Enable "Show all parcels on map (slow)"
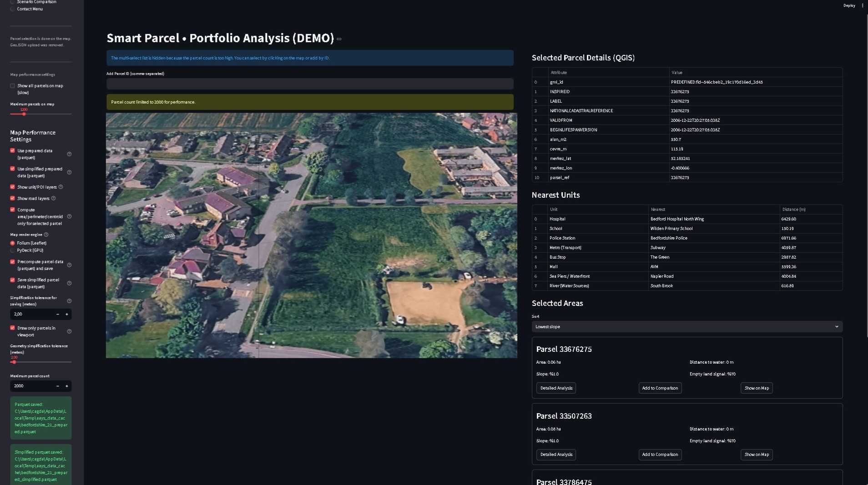The height and width of the screenshot is (485, 868). tap(12, 85)
